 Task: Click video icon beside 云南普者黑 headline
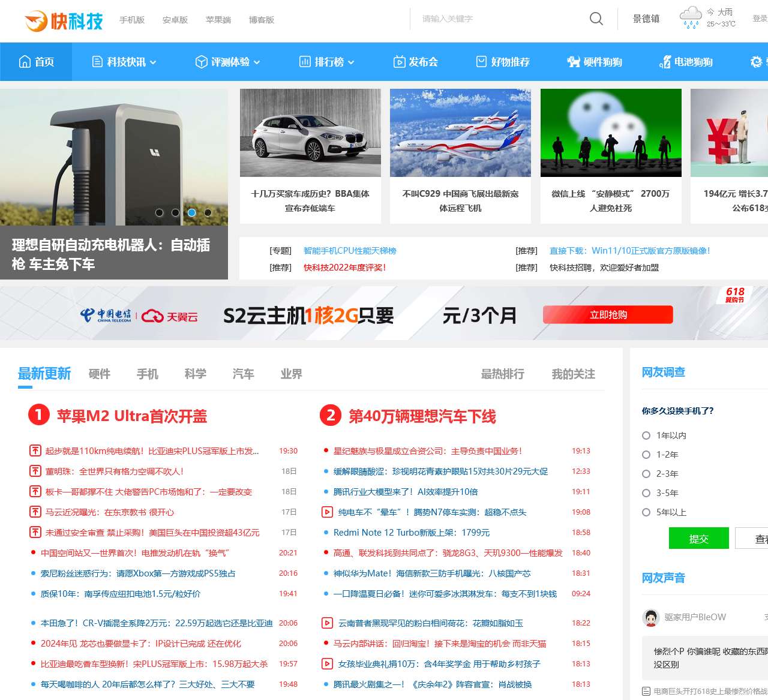(327, 623)
